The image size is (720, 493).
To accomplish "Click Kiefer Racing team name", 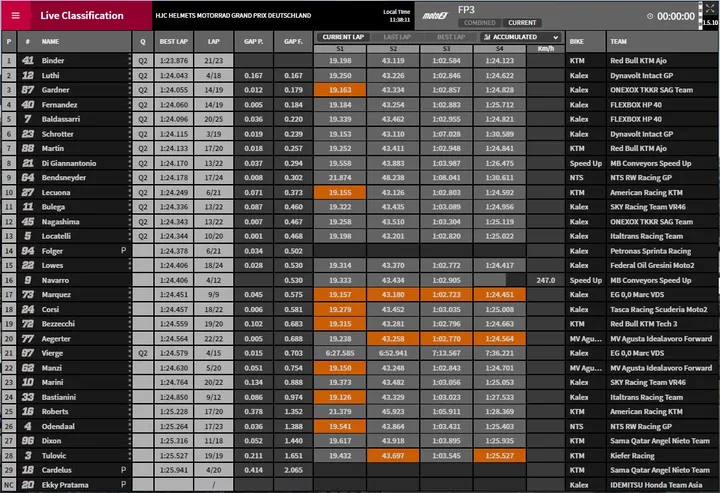I will click(x=632, y=456).
